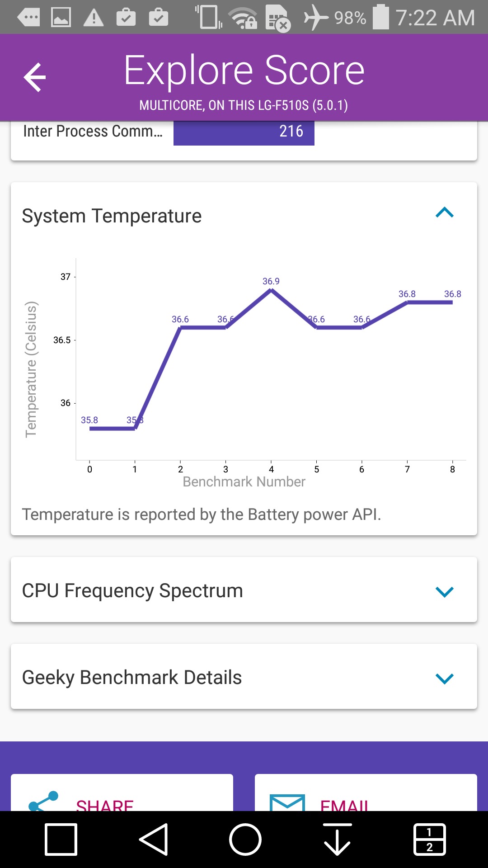The width and height of the screenshot is (488, 868).
Task: Tap the Email envelope icon
Action: coord(287,802)
